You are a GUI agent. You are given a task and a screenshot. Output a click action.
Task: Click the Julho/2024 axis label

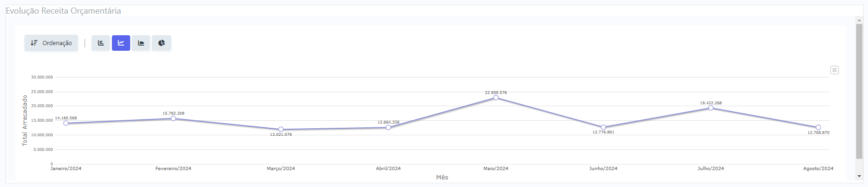(711, 168)
